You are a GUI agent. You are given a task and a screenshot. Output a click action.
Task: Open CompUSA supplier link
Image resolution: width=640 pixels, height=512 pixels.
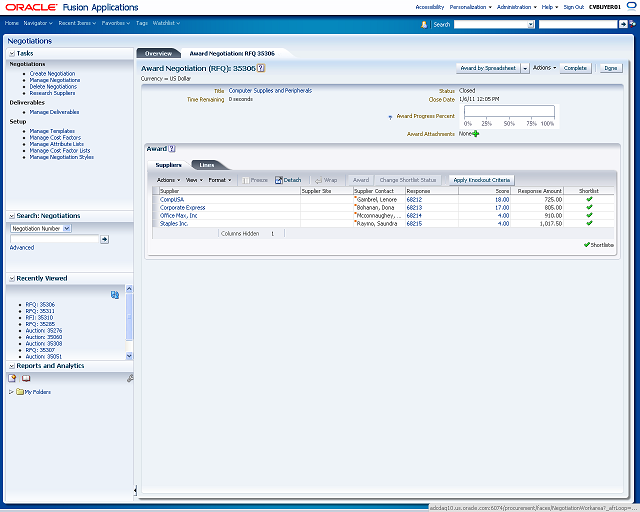(x=172, y=200)
